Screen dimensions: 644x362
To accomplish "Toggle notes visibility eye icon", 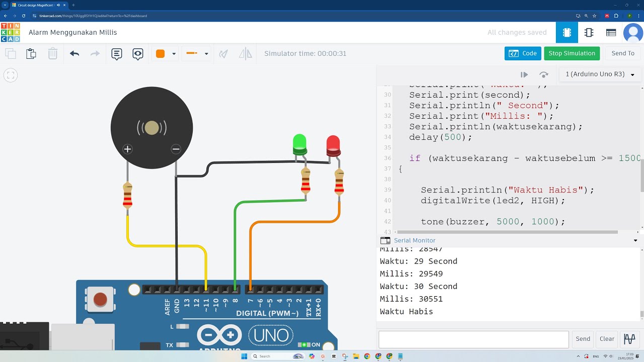I will (x=138, y=54).
